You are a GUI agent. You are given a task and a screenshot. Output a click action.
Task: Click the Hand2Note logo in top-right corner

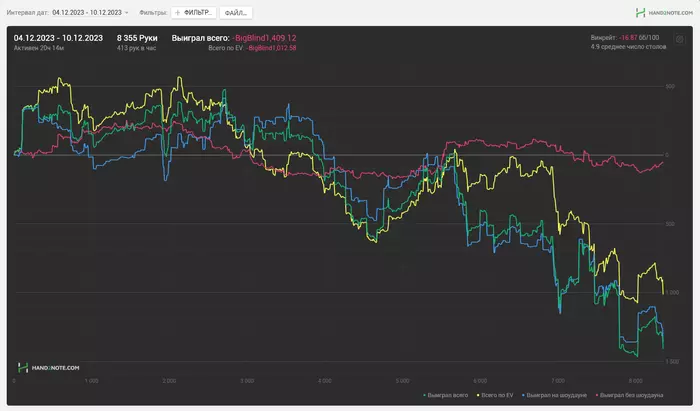click(x=664, y=13)
